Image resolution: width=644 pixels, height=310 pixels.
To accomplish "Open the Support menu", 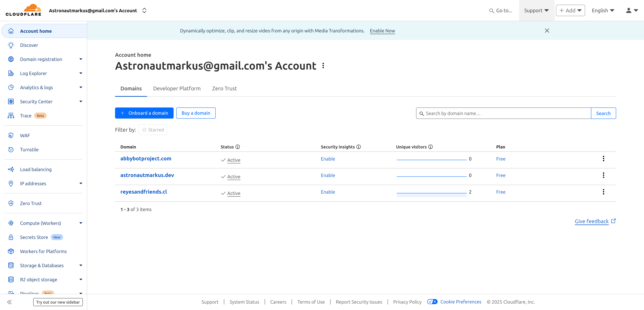I will click(x=536, y=10).
